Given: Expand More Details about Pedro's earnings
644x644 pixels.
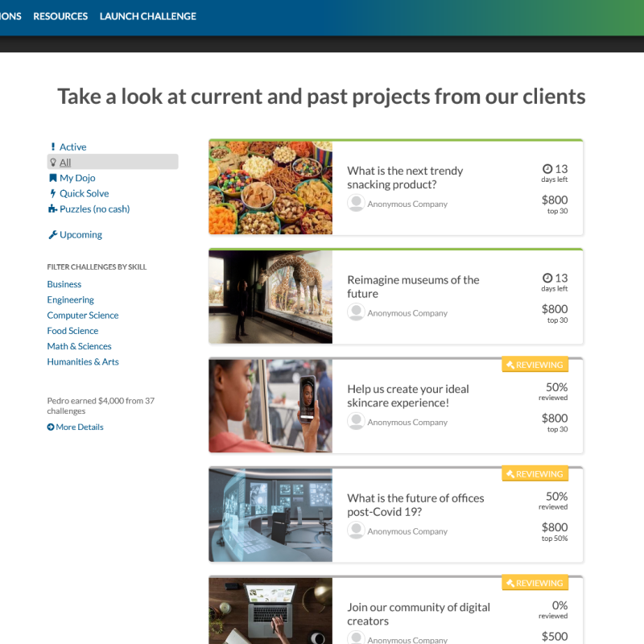Looking at the screenshot, I should point(78,427).
